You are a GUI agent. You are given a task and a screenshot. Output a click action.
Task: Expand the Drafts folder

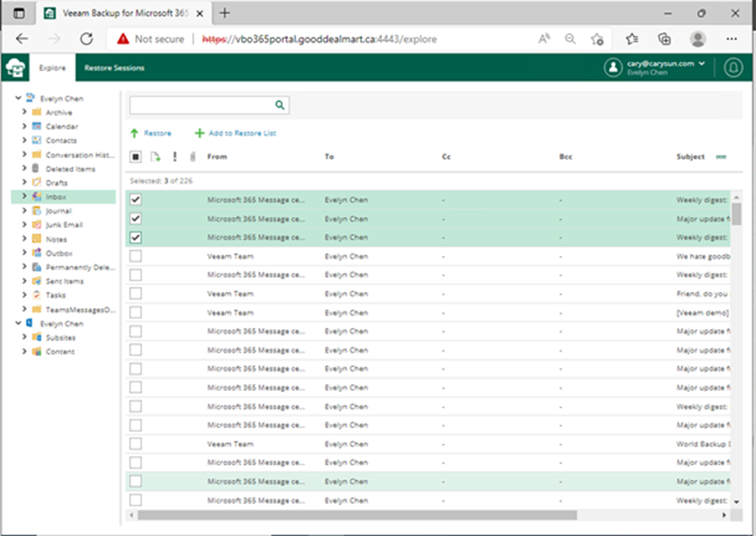24,182
